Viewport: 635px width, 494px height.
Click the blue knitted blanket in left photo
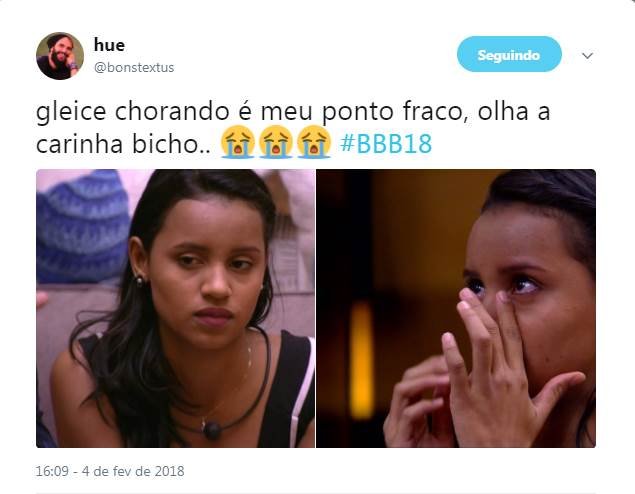pos(83,227)
